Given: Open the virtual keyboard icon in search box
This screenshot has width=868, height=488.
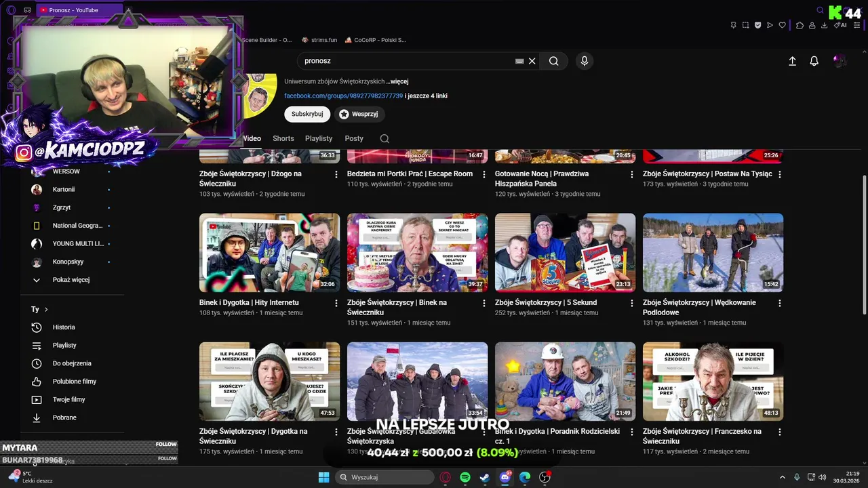Looking at the screenshot, I should pos(519,61).
